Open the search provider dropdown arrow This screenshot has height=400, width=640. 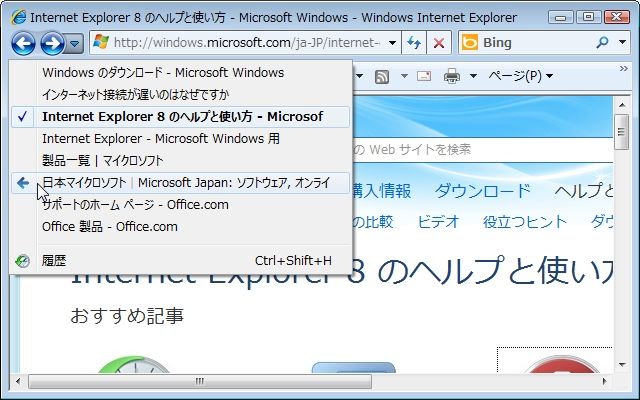[x=622, y=42]
